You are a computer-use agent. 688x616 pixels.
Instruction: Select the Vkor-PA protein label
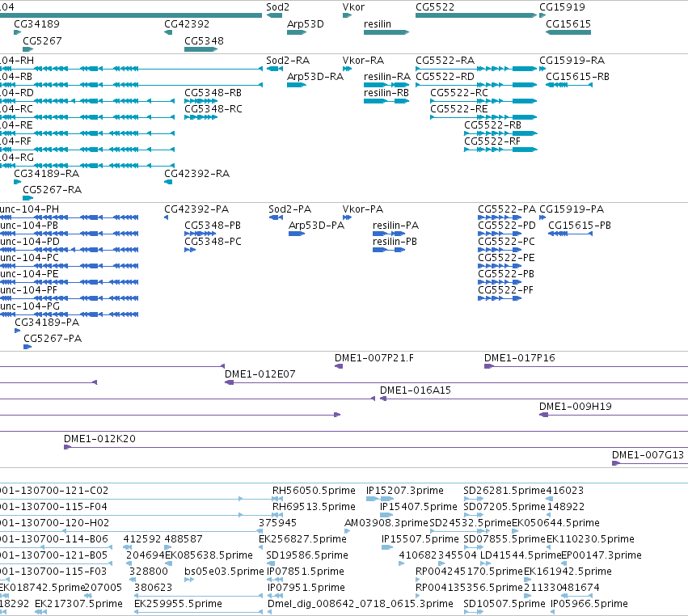click(363, 209)
